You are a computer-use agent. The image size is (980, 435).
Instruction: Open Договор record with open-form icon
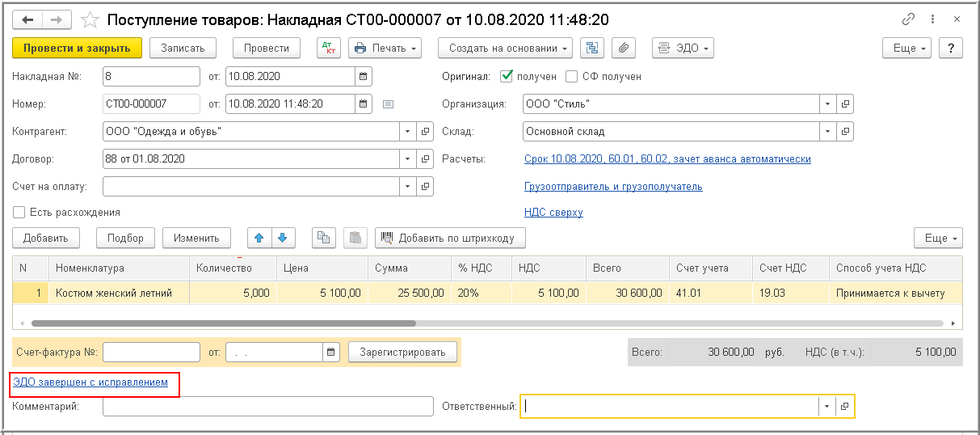point(426,158)
